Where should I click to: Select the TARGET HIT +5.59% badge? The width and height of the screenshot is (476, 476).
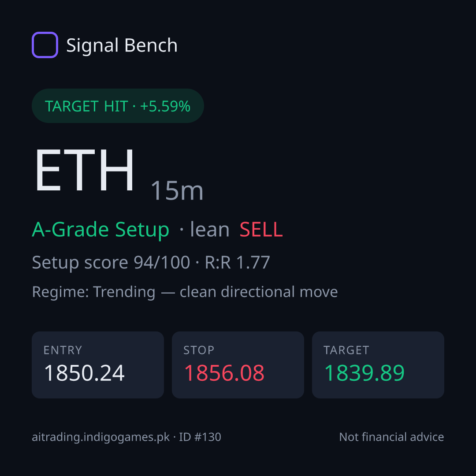click(118, 106)
